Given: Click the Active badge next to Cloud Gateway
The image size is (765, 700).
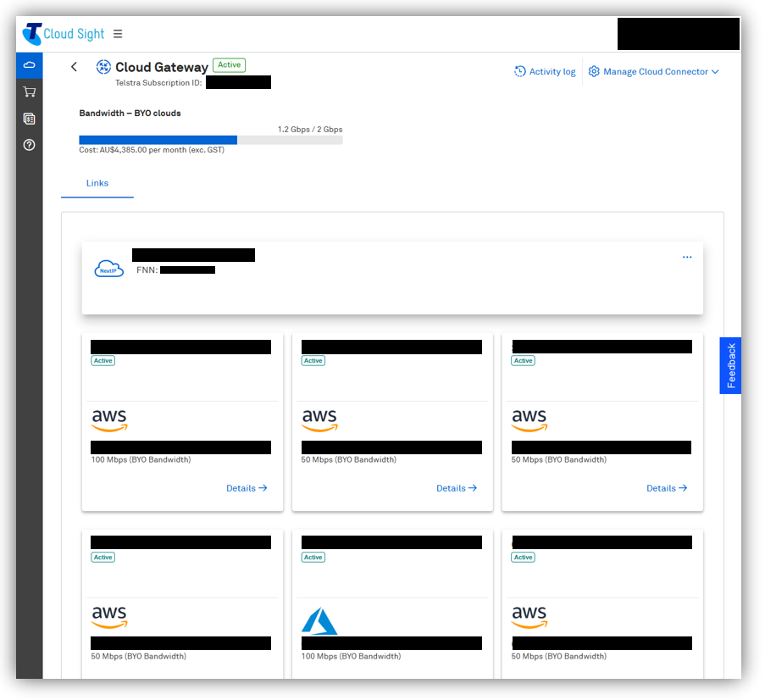Looking at the screenshot, I should pyautogui.click(x=229, y=65).
